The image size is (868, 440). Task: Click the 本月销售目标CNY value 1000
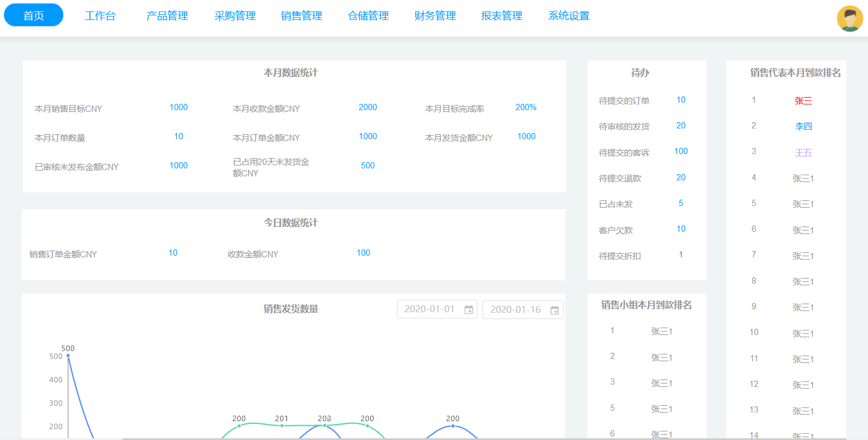179,107
